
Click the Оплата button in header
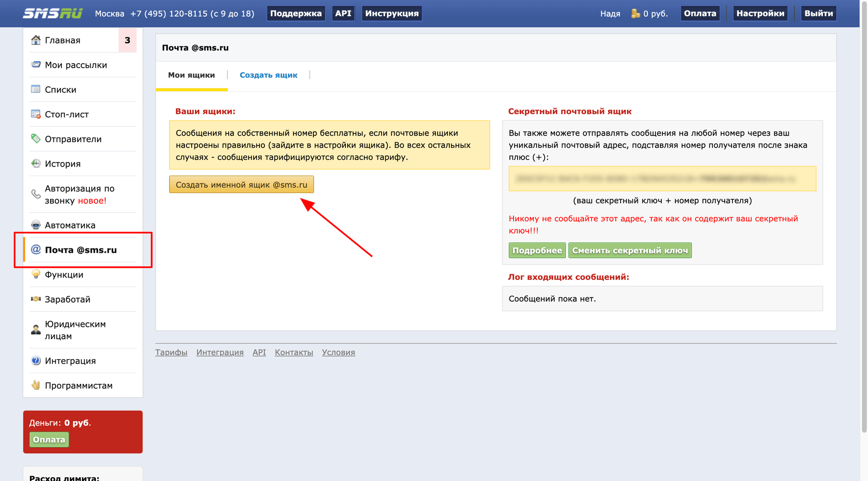700,14
